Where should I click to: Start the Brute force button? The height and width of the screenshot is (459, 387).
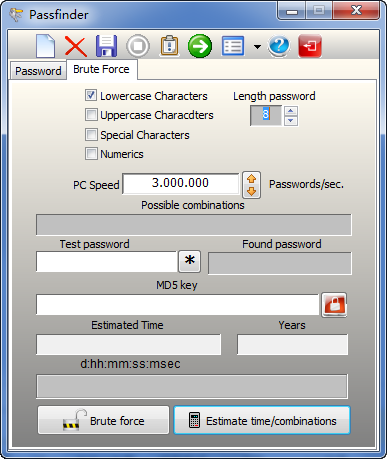pos(104,420)
